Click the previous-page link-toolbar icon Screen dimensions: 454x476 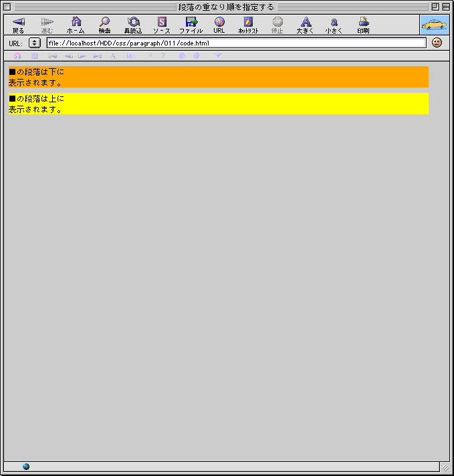click(68, 56)
